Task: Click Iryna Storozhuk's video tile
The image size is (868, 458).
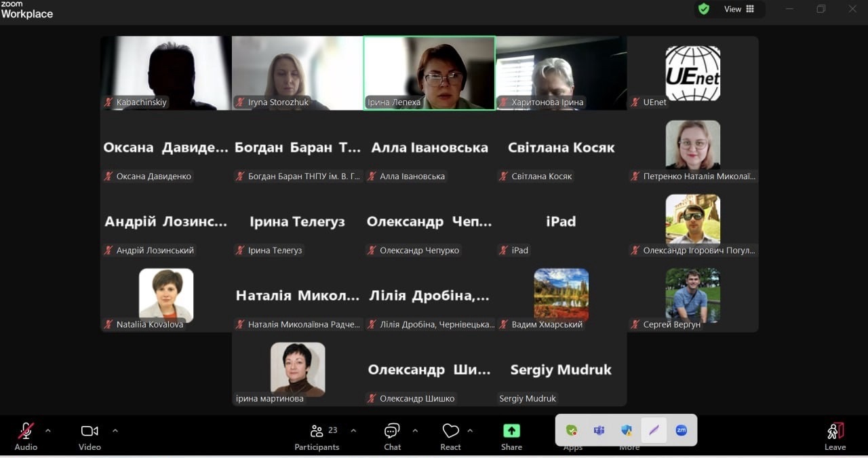Action: coord(297,71)
